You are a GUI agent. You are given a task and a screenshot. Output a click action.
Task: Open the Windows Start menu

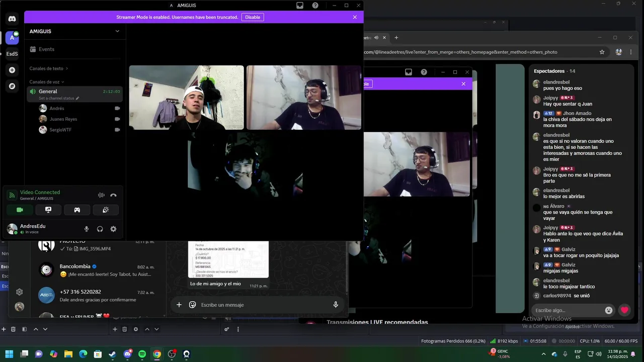pos(9,354)
